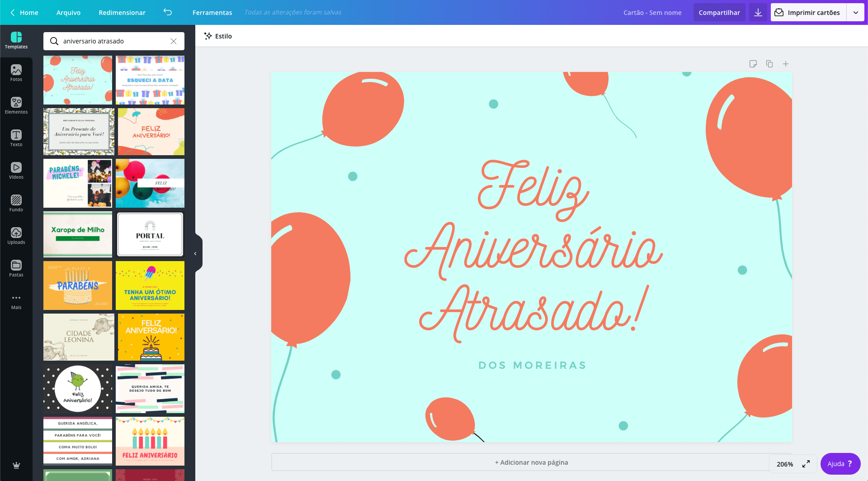
Task: Click the search magnifier icon
Action: tap(54, 41)
